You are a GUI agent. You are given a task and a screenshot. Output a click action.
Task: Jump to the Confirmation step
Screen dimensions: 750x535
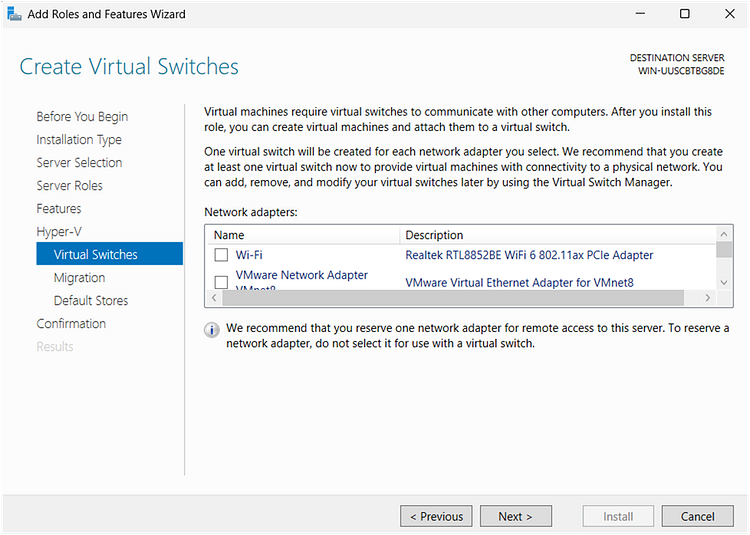click(71, 324)
